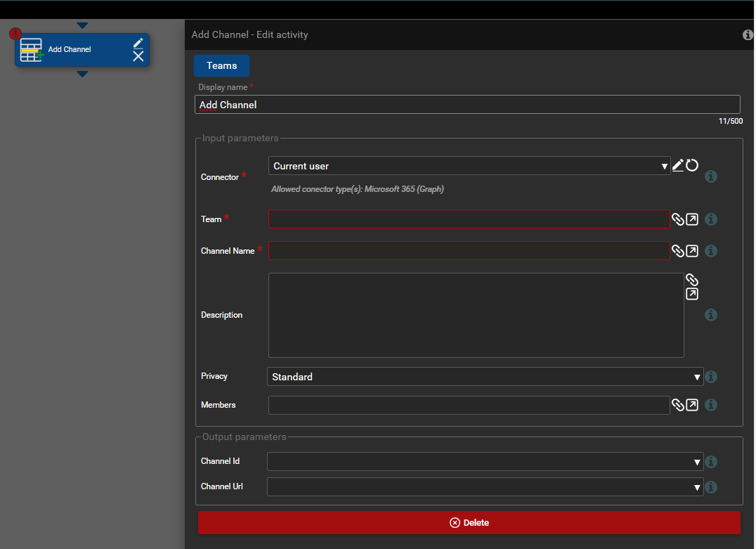This screenshot has width=756, height=549.
Task: Refresh the Connector list
Action: coord(692,165)
